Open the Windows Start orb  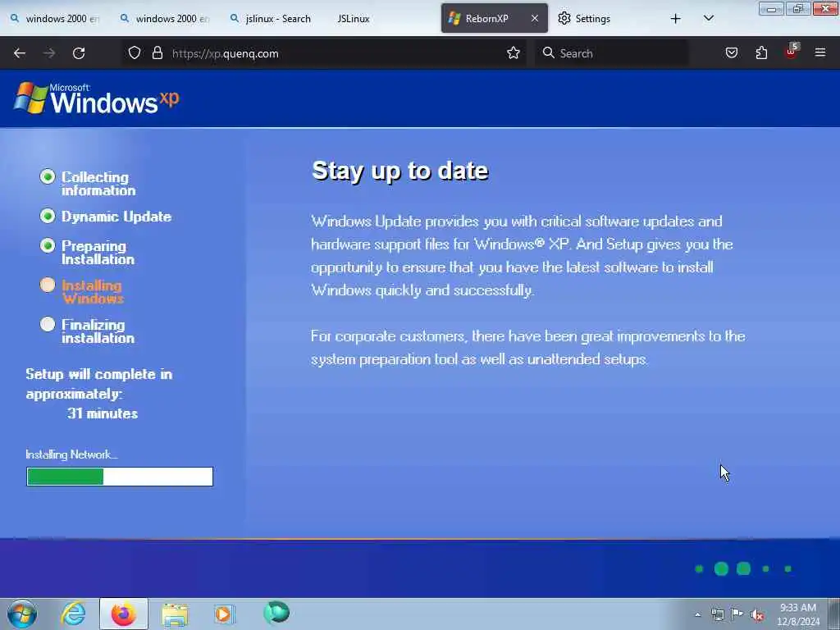click(x=22, y=614)
